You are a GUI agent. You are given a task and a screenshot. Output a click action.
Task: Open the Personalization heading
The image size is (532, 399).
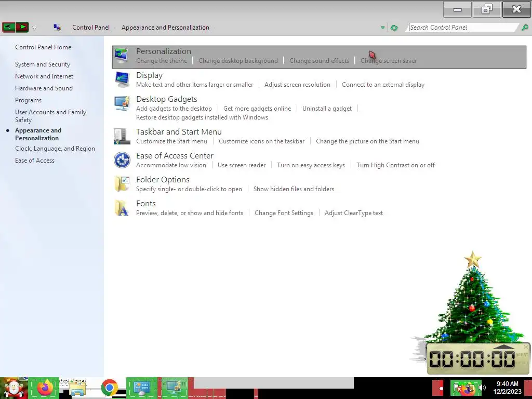coord(164,51)
